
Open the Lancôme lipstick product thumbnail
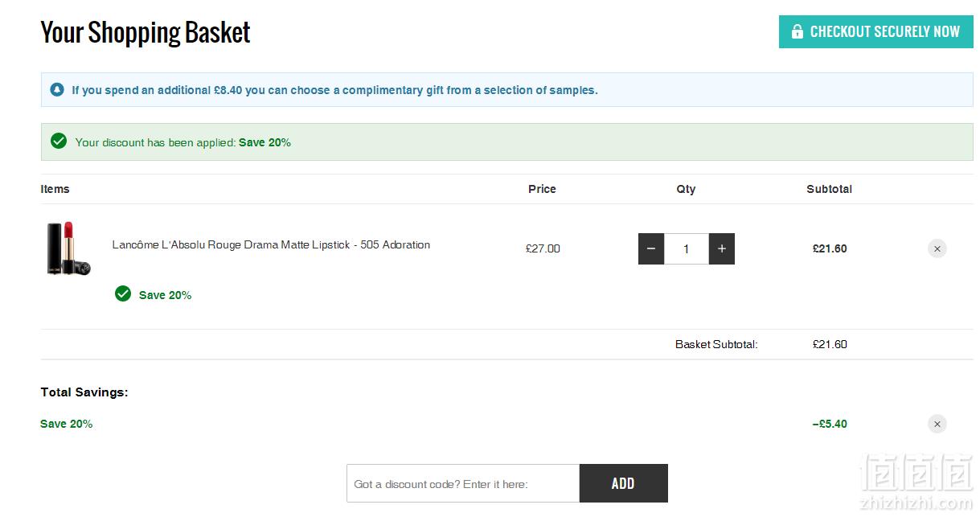pos(69,249)
